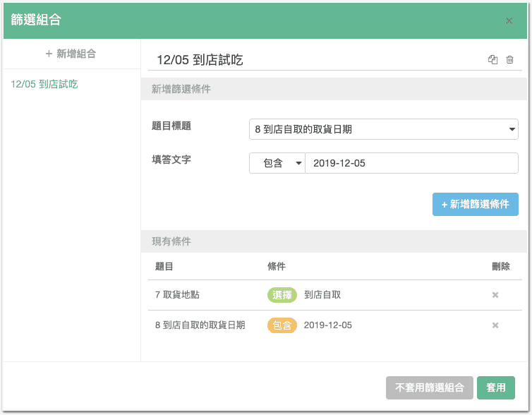
Task: Click the 題目標題 field label
Action: coord(171,126)
